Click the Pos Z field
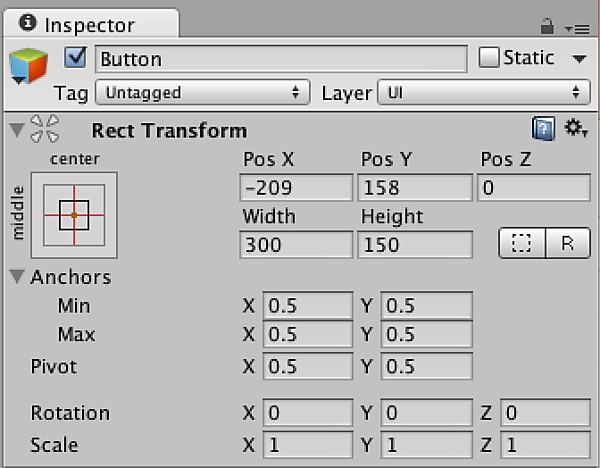The width and height of the screenshot is (600, 468). click(x=534, y=188)
